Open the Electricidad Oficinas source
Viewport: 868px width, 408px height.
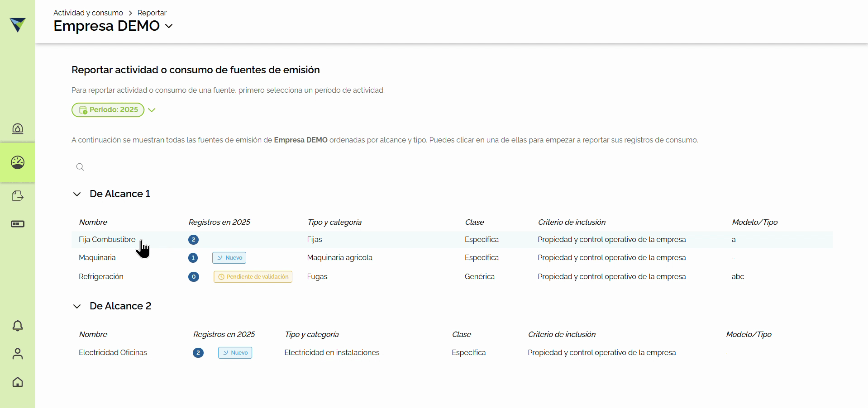[452, 353]
